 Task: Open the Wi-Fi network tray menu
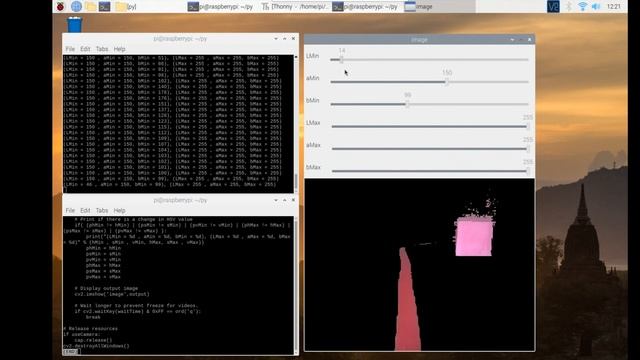(582, 6)
